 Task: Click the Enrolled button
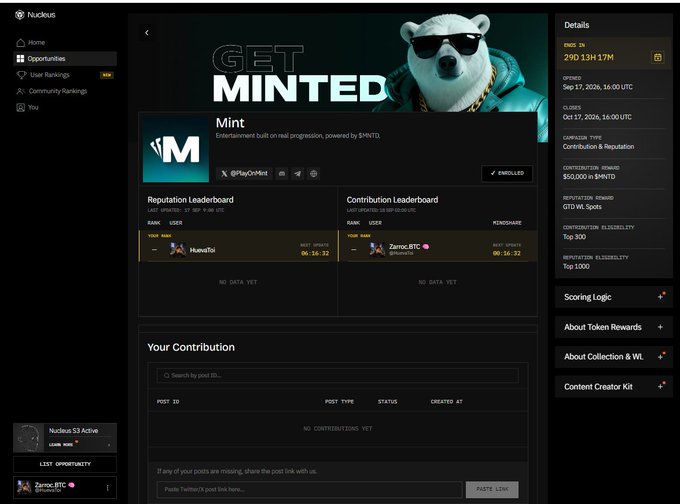[x=507, y=173]
